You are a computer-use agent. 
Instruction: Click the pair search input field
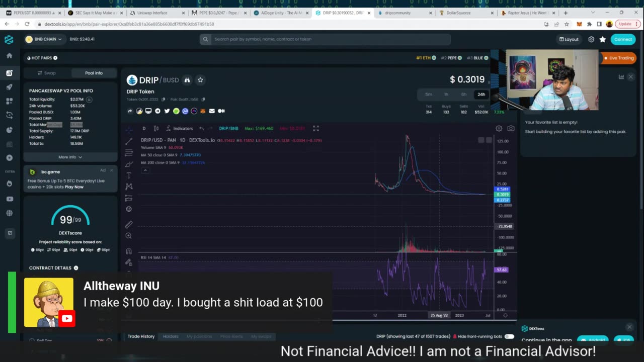(325, 39)
